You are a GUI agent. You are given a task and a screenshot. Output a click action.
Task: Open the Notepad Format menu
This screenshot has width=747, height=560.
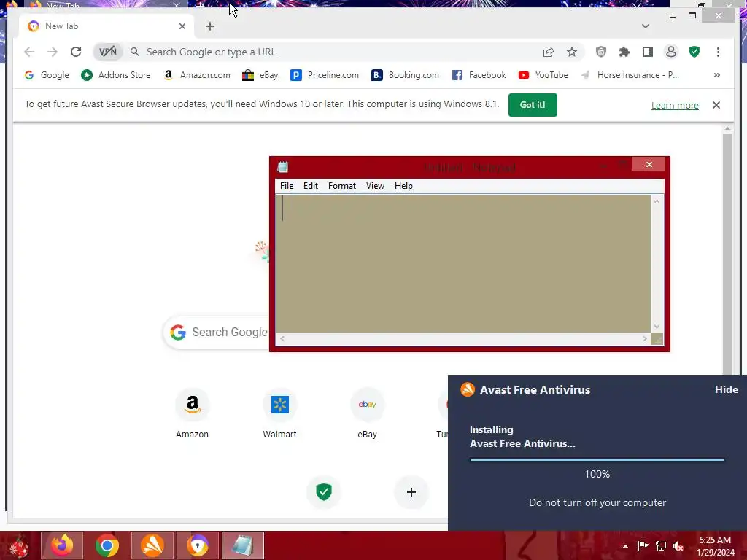click(x=341, y=186)
